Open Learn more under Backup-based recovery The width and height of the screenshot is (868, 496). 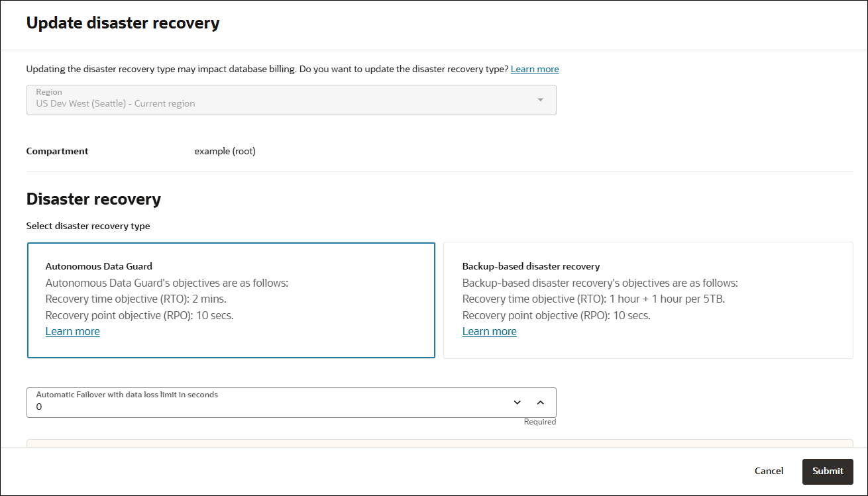pos(489,331)
